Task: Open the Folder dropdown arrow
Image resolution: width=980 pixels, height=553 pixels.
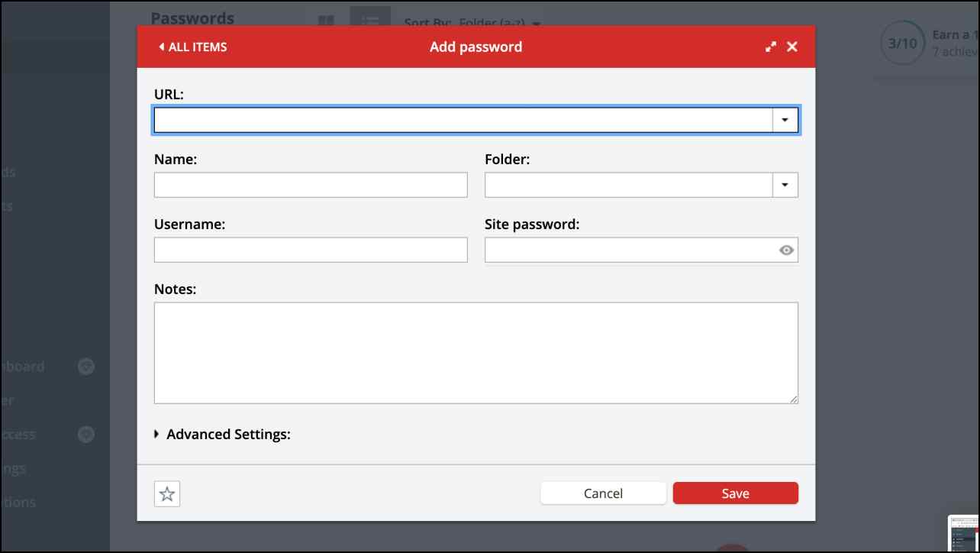Action: tap(785, 185)
